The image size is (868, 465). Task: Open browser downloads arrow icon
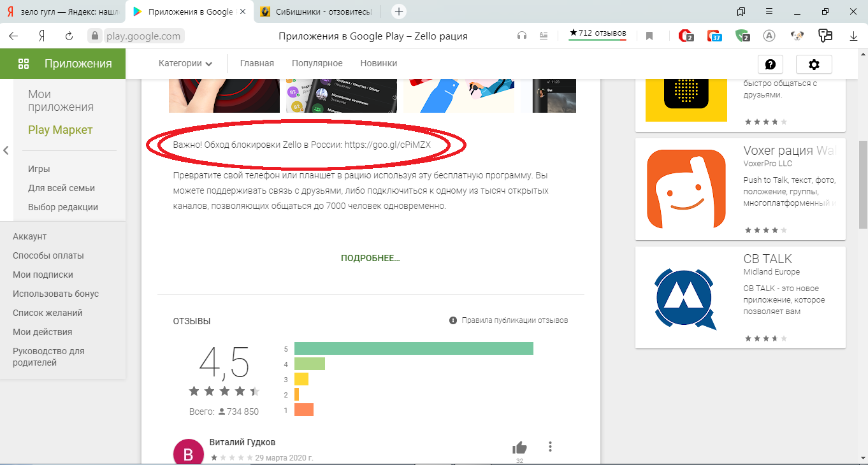tap(854, 36)
